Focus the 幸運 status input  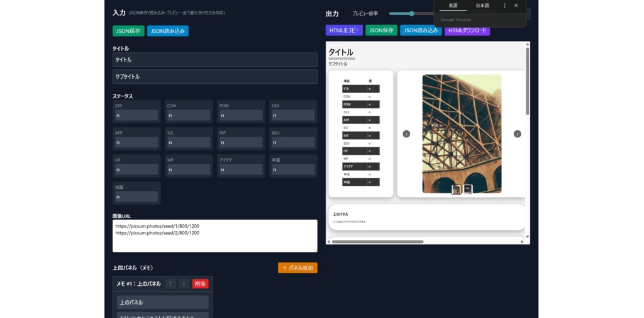[x=293, y=169]
